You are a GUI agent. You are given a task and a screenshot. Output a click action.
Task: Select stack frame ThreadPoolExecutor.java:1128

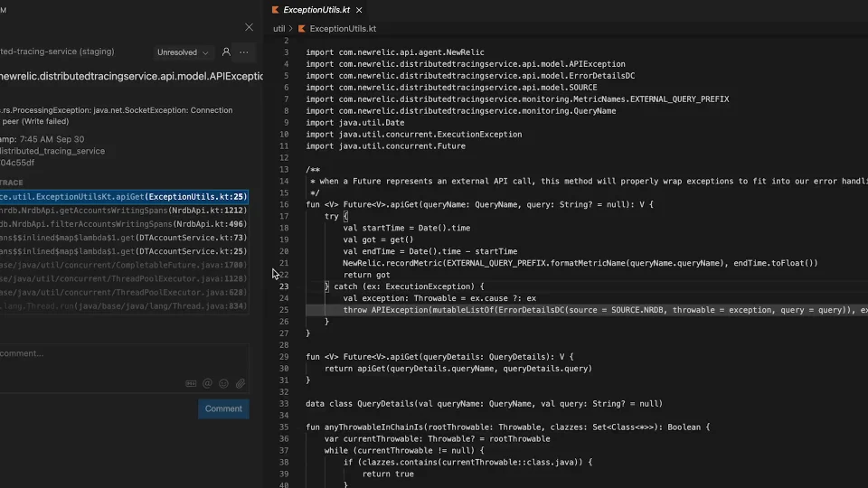click(x=124, y=278)
